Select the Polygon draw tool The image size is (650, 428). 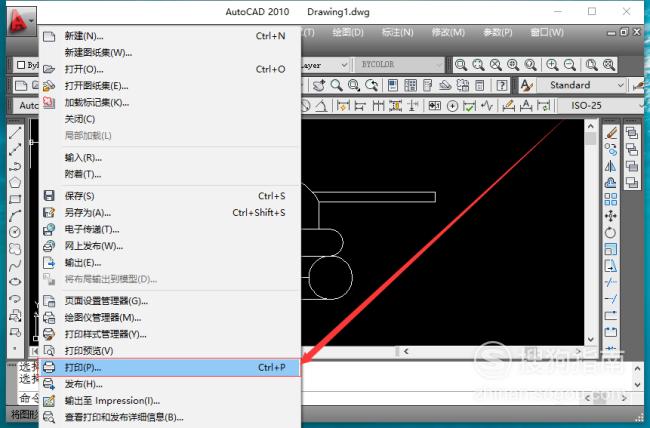(x=15, y=182)
